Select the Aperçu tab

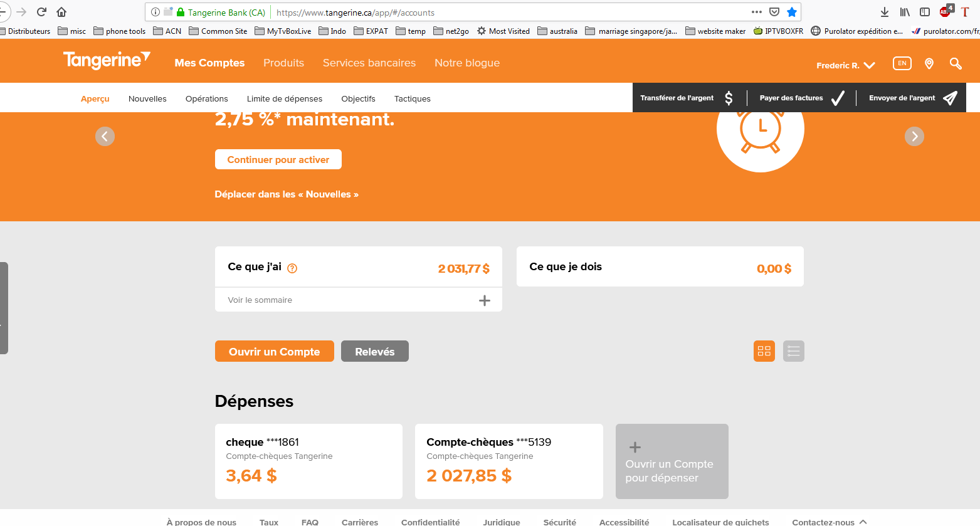click(95, 98)
